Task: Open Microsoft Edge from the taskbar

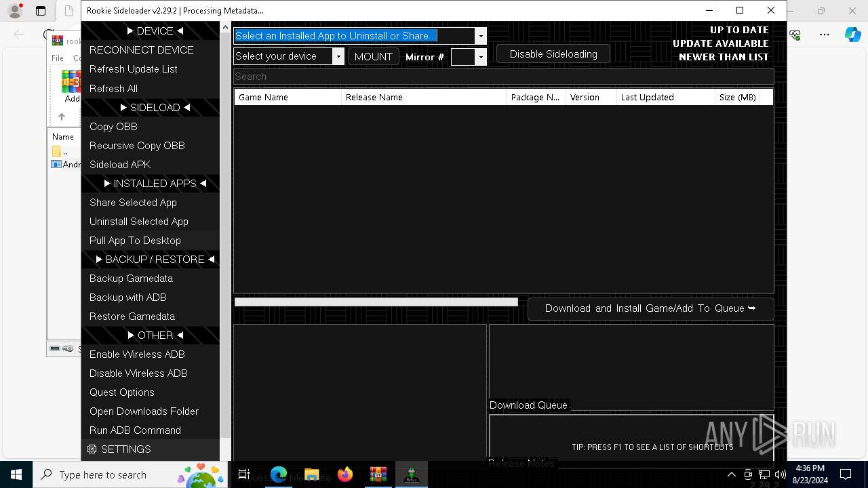Action: 279,474
